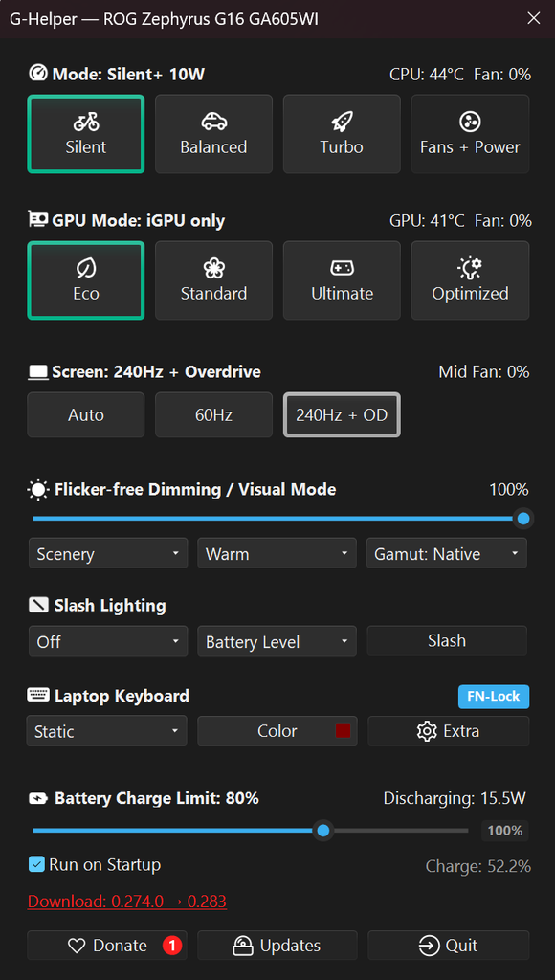Viewport: 555px width, 980px height.
Task: Click the Download 0.274.0 → 0.283 link
Action: point(127,902)
